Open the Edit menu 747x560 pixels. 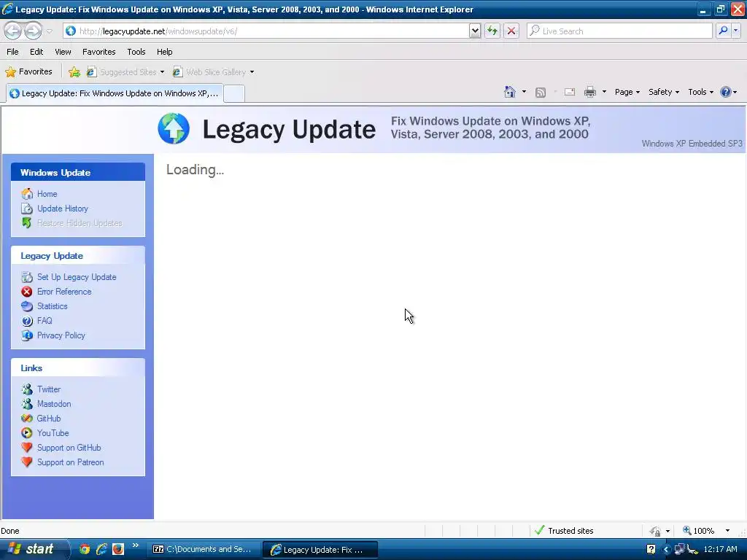tap(36, 52)
